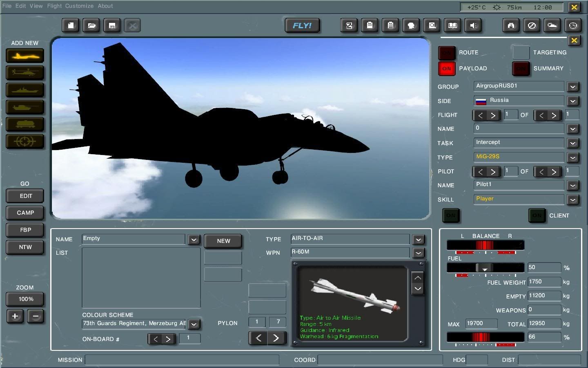Viewport: 588px width, 368px height.
Task: Open the Customize menu
Action: point(79,6)
